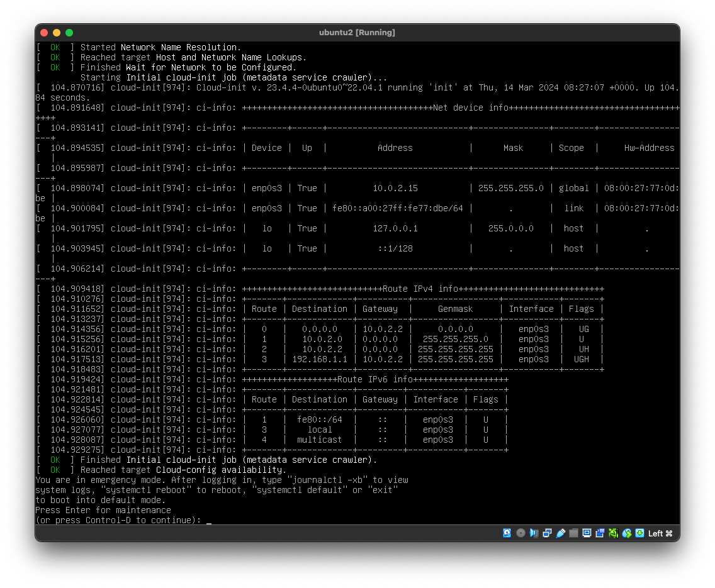
Task: Click the Hw-Address column header
Action: click(x=650, y=148)
